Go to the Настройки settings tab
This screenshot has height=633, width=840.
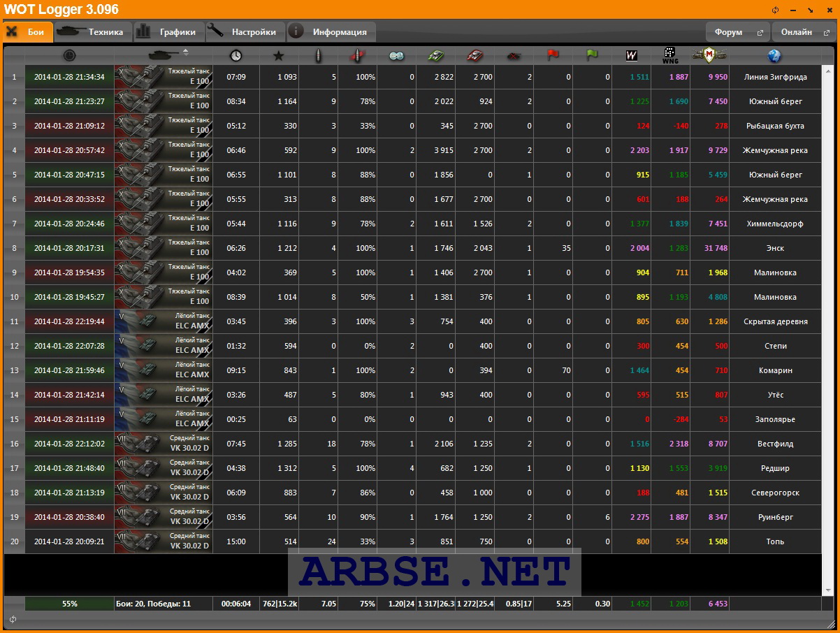click(247, 31)
